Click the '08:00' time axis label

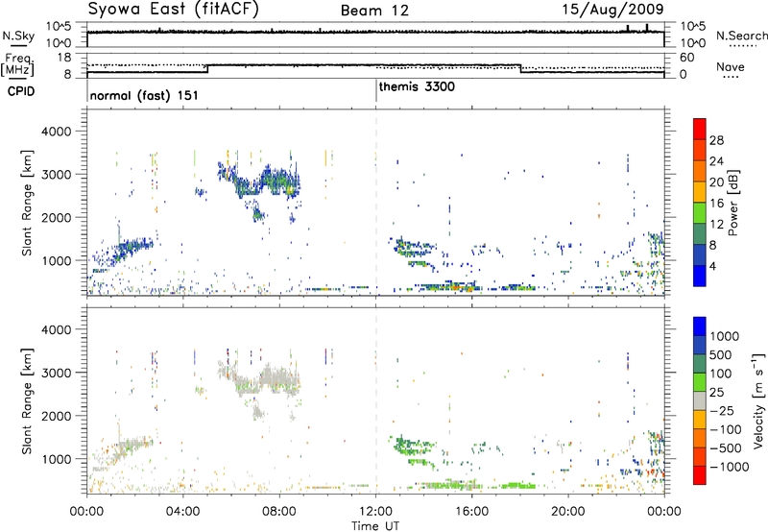click(279, 512)
